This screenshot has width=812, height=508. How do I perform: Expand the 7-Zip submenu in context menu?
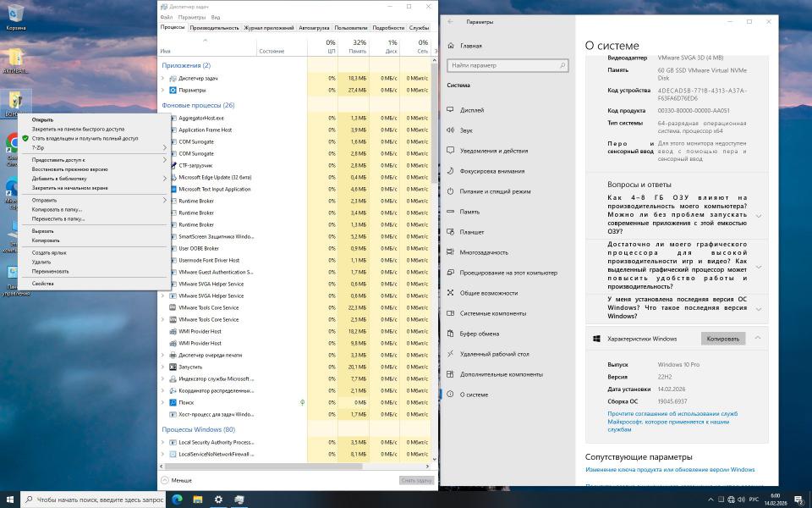point(164,147)
